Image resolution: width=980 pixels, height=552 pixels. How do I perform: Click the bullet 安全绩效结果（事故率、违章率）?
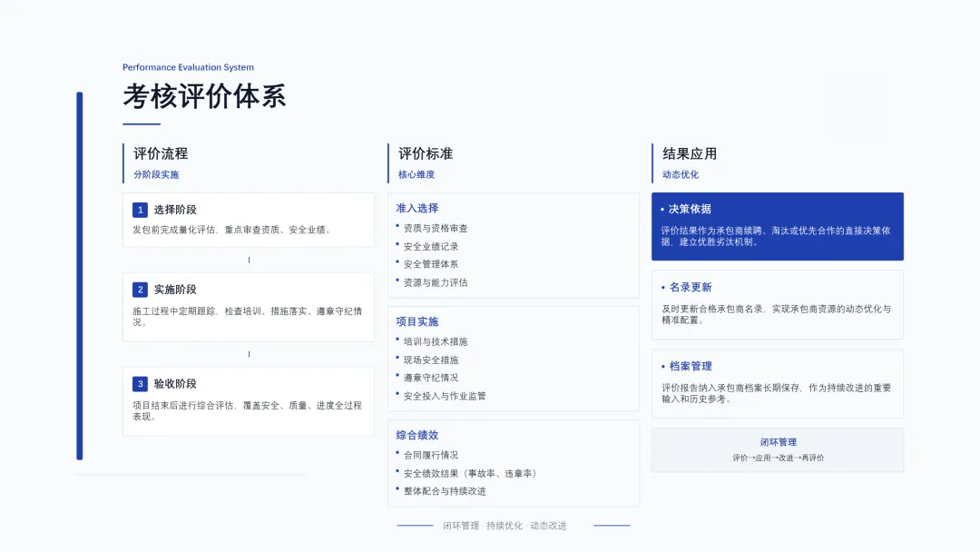[471, 473]
